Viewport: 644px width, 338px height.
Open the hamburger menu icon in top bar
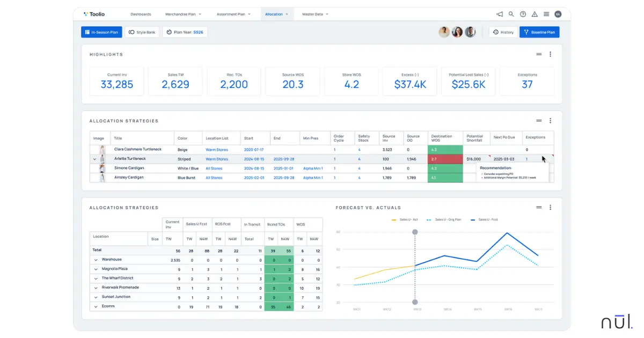point(546,14)
